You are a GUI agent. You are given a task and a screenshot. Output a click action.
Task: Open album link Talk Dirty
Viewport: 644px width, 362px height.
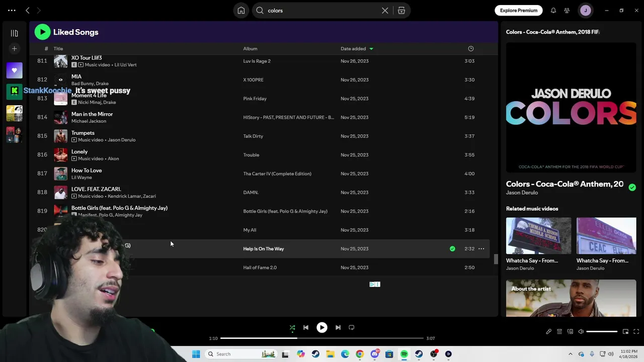[253, 136]
